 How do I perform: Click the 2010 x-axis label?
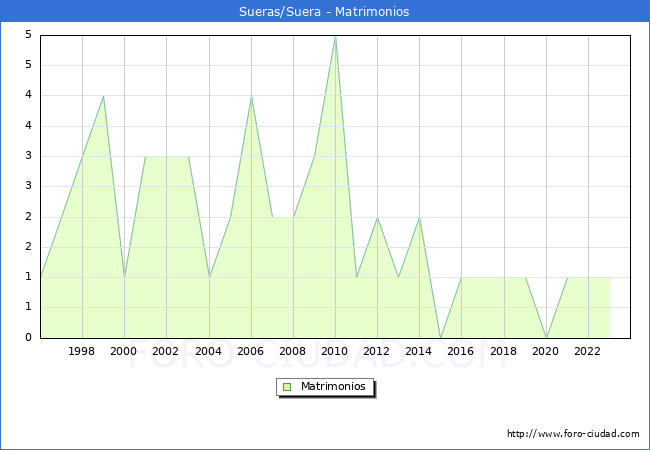[335, 351]
